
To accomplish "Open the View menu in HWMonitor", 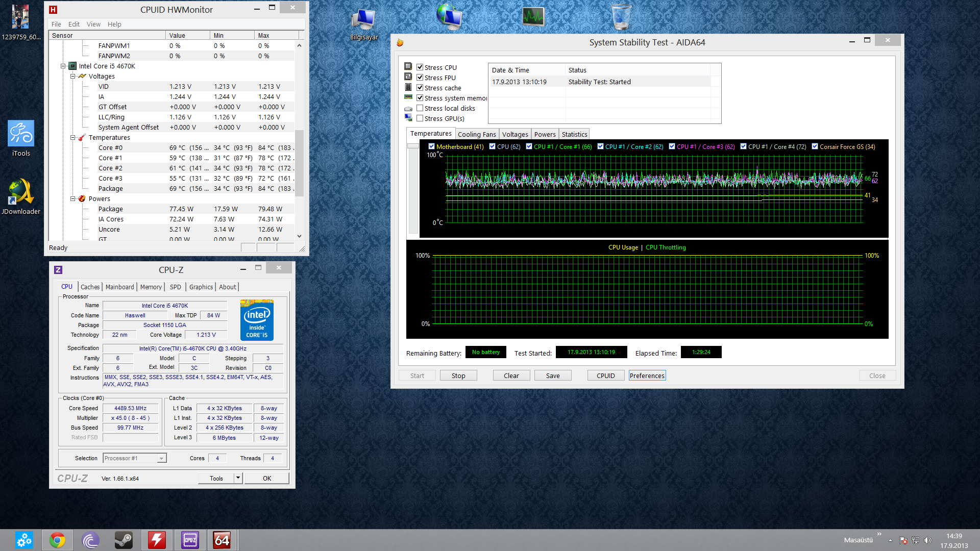I will point(93,24).
